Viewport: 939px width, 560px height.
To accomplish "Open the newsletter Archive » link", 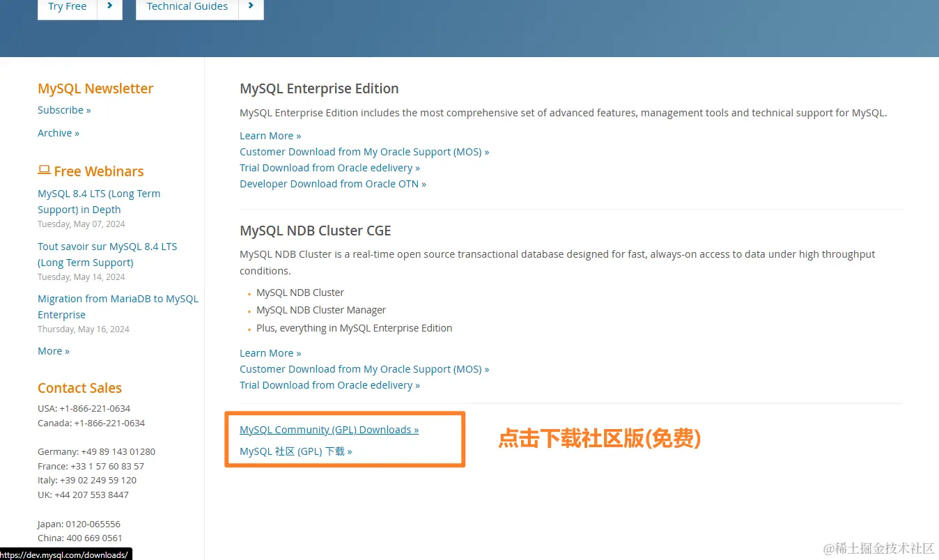I will click(x=59, y=133).
